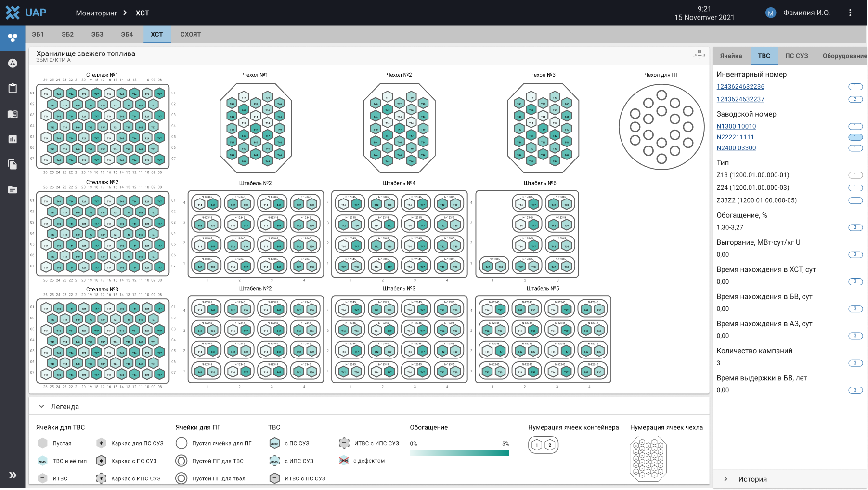Viewport: 868px width, 490px height.
Task: Expand the История section
Action: pyautogui.click(x=725, y=479)
